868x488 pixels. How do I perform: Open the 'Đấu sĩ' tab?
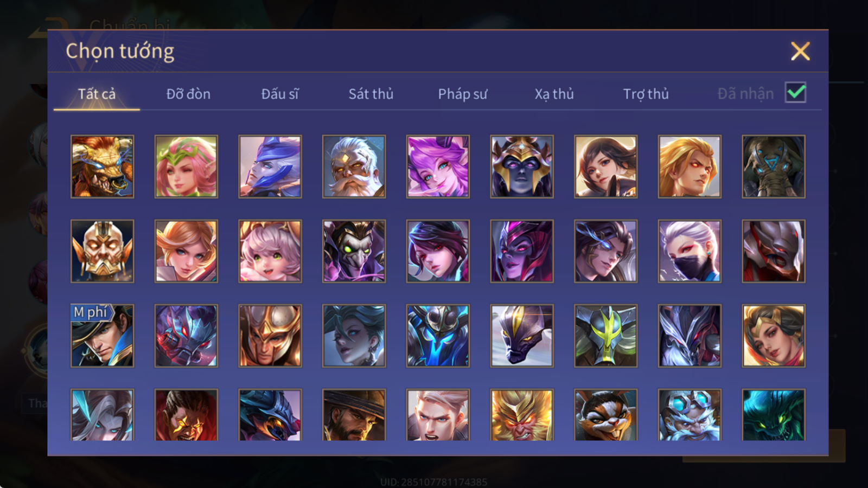(280, 94)
